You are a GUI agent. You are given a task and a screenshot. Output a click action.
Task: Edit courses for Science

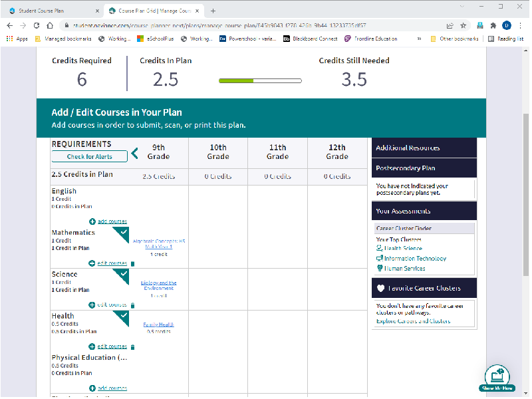coord(112,305)
